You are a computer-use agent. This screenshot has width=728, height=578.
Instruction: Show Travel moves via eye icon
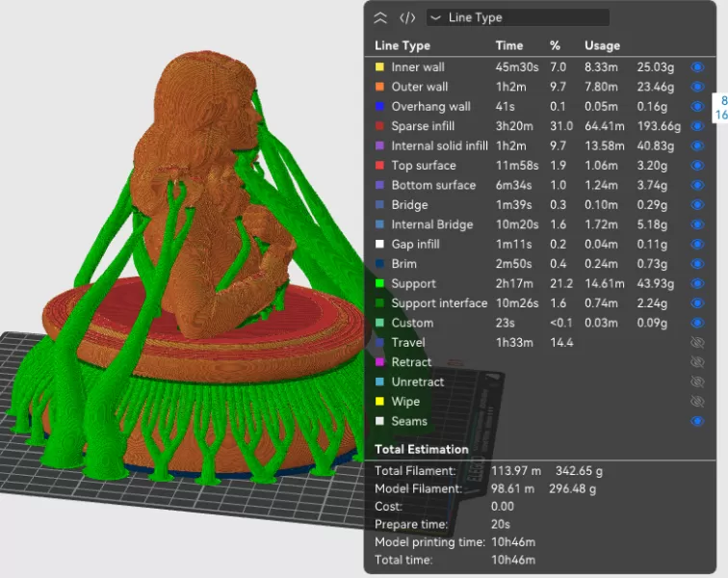coord(698,342)
